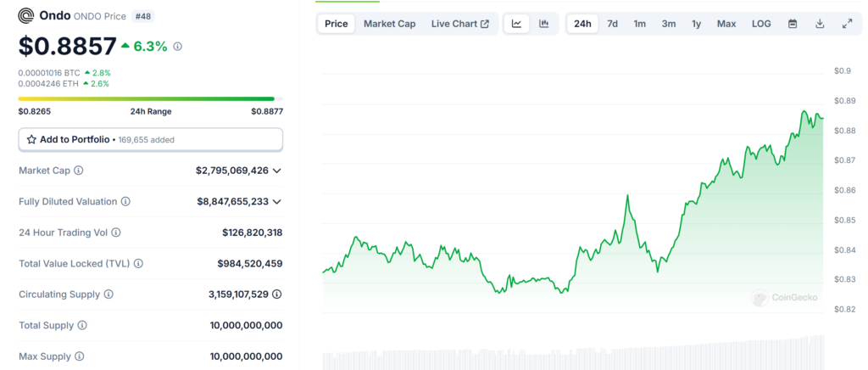The width and height of the screenshot is (868, 370).
Task: Select the 7d time range
Action: (x=612, y=24)
